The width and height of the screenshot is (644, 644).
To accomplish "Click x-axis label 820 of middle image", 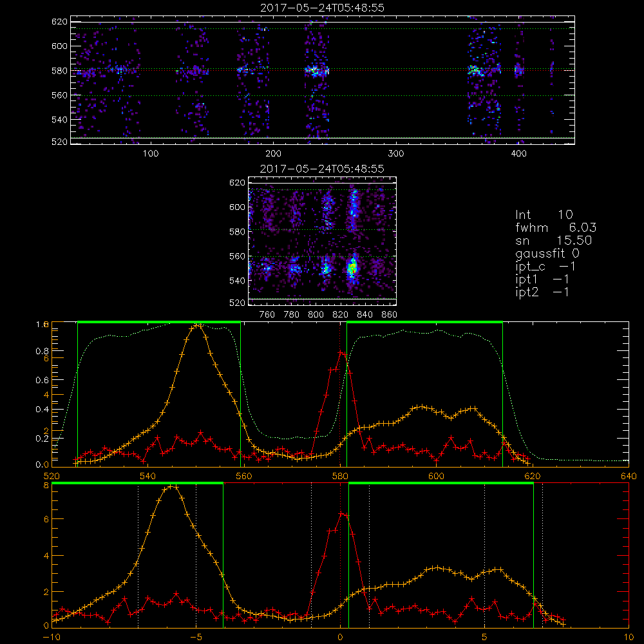I will tap(340, 315).
